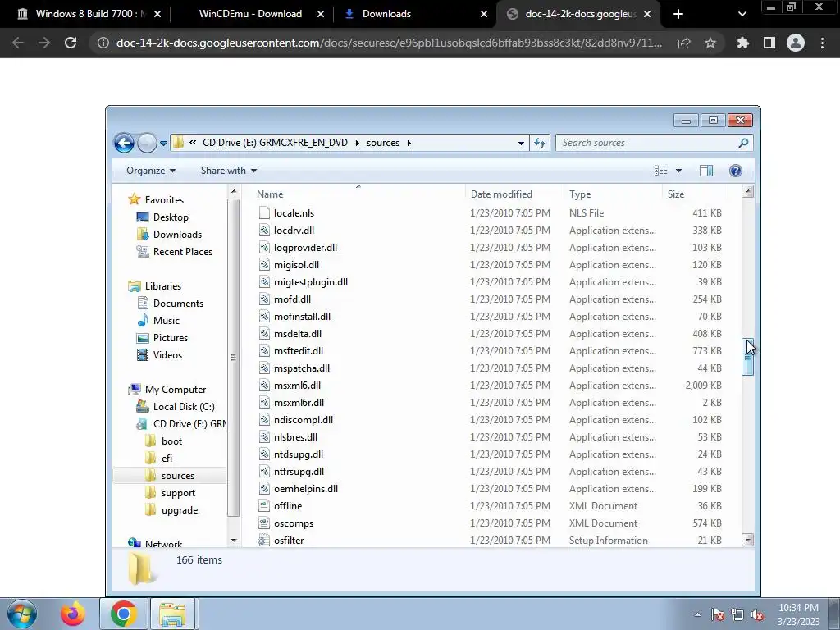Open the address bar history dropdown

click(521, 143)
